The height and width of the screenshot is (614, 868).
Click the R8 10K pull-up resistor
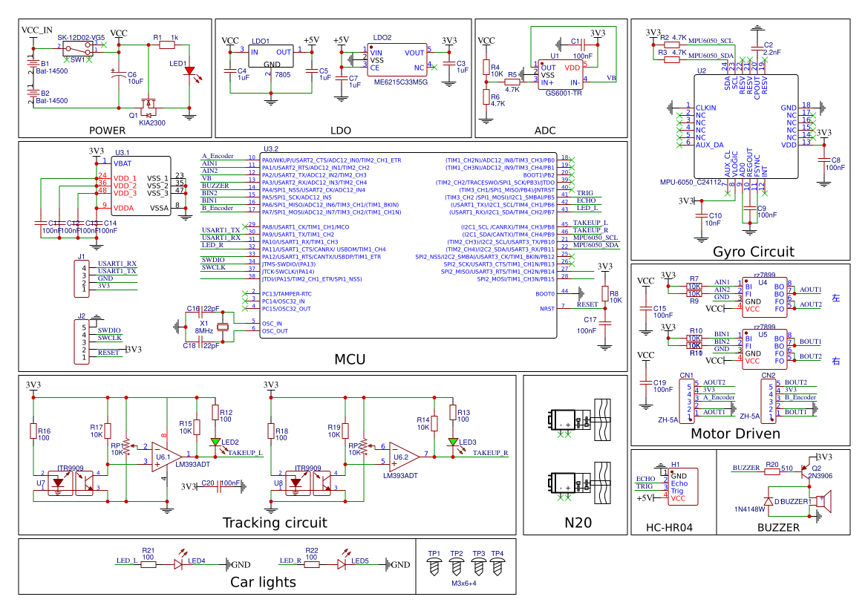coord(605,294)
